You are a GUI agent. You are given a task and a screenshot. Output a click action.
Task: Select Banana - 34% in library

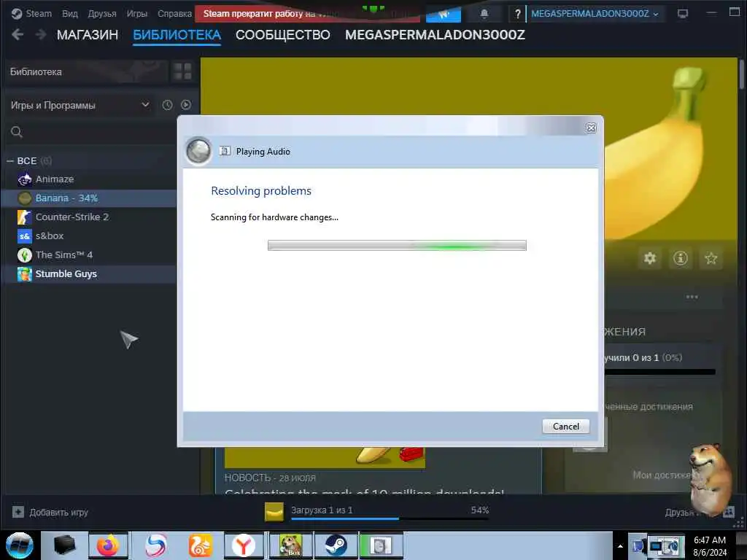click(x=90, y=198)
